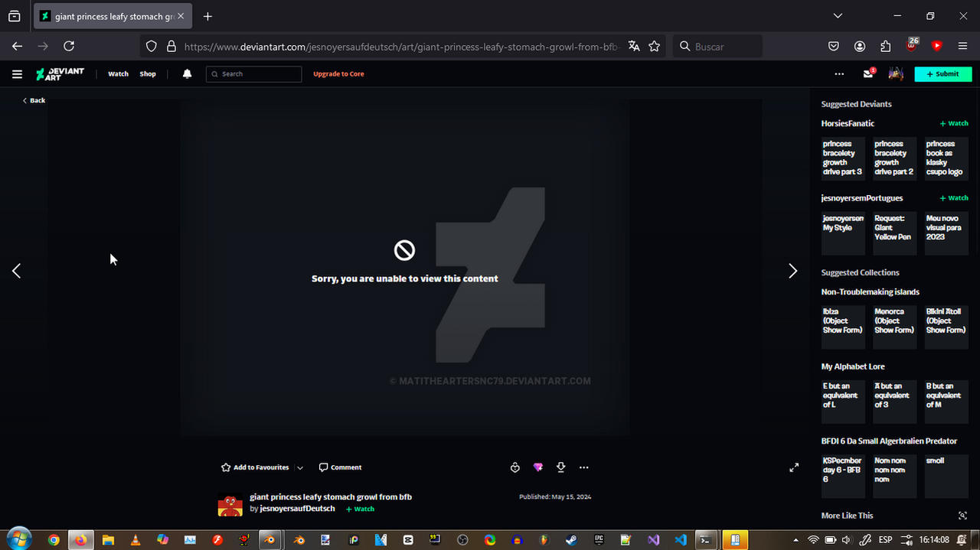This screenshot has height=550, width=980.
Task: Open the Pocket save icon
Action: 834,46
